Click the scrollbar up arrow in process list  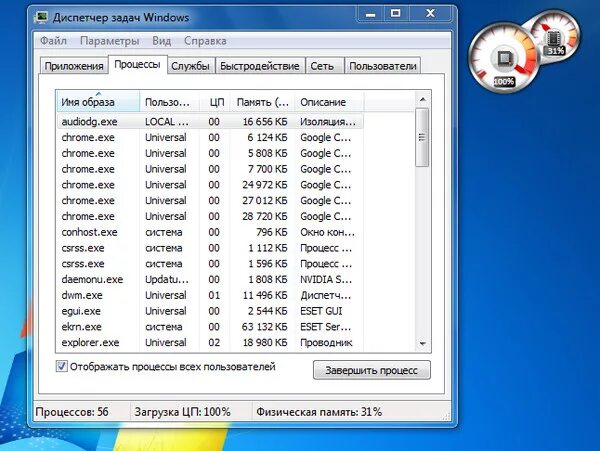(x=422, y=99)
